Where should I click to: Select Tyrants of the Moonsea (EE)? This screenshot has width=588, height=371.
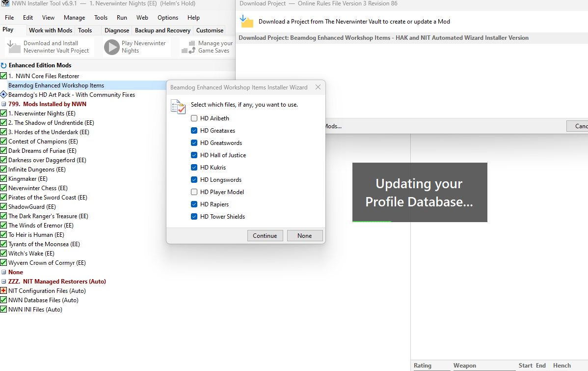44,244
